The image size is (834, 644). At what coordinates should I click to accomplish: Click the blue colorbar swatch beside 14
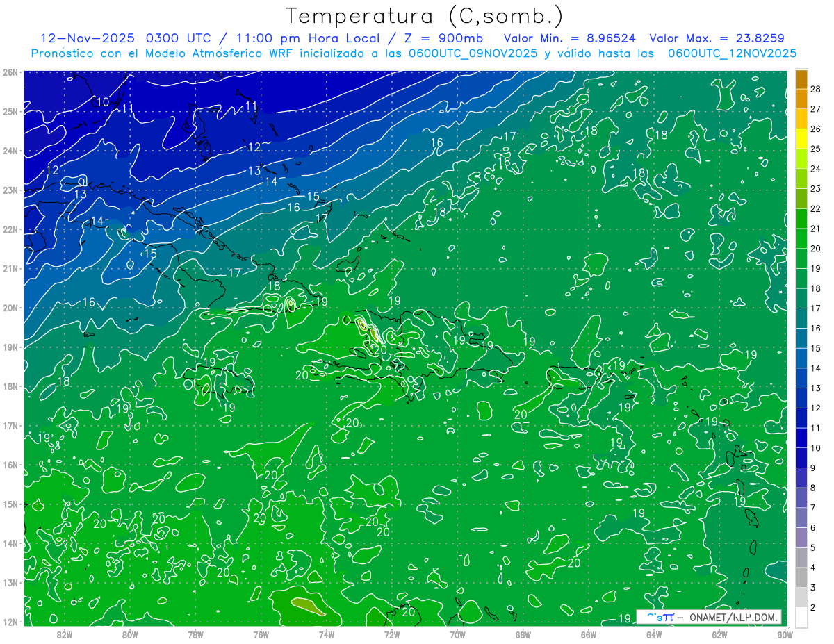pos(801,358)
